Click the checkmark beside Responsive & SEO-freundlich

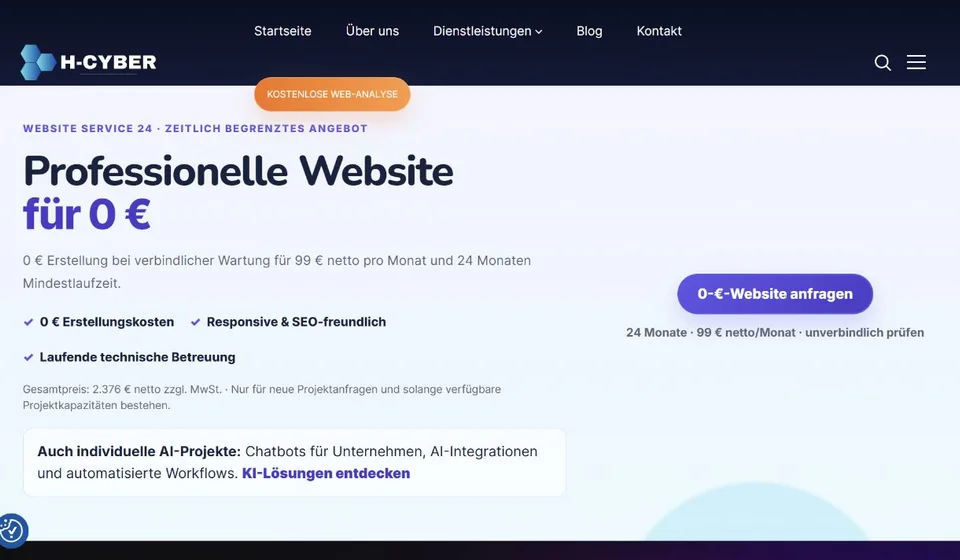click(x=195, y=323)
